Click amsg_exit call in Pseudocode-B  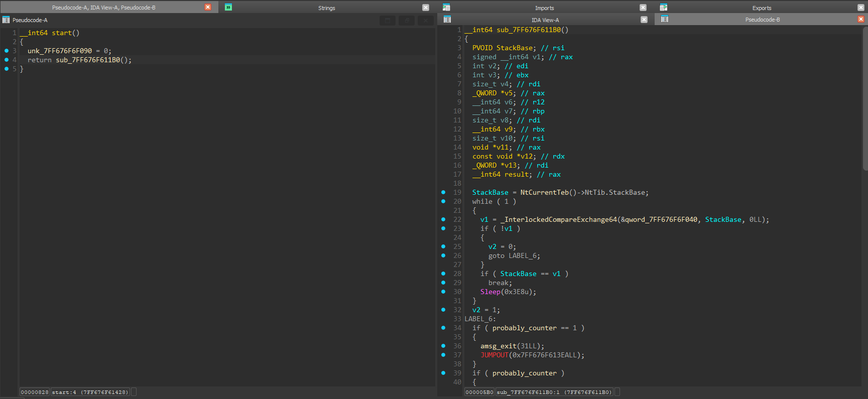tap(499, 346)
